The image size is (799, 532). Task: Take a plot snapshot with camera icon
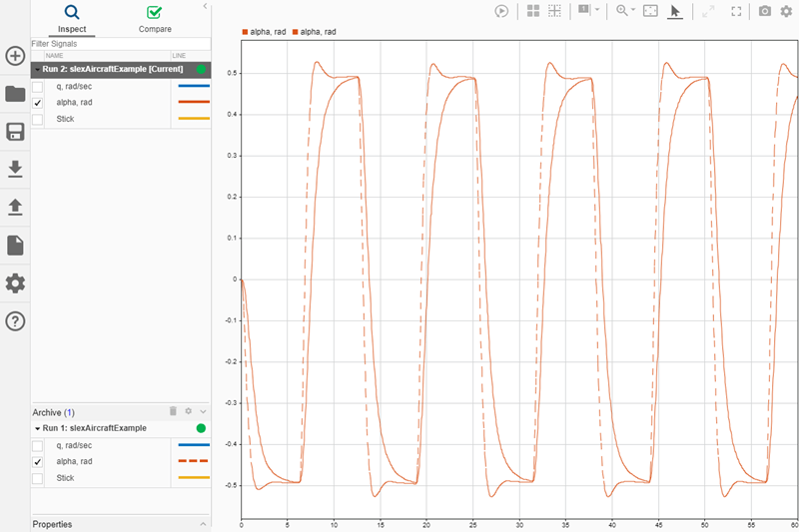pyautogui.click(x=764, y=11)
